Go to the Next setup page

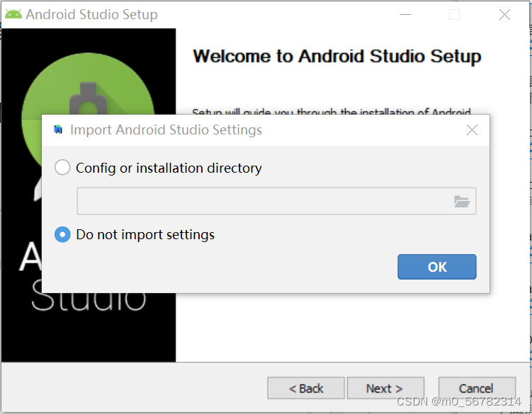coord(385,388)
